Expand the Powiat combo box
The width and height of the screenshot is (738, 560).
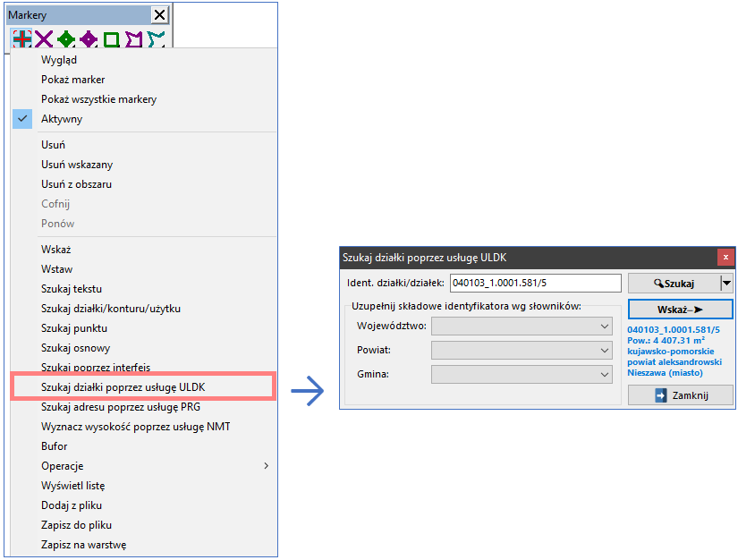click(x=522, y=351)
